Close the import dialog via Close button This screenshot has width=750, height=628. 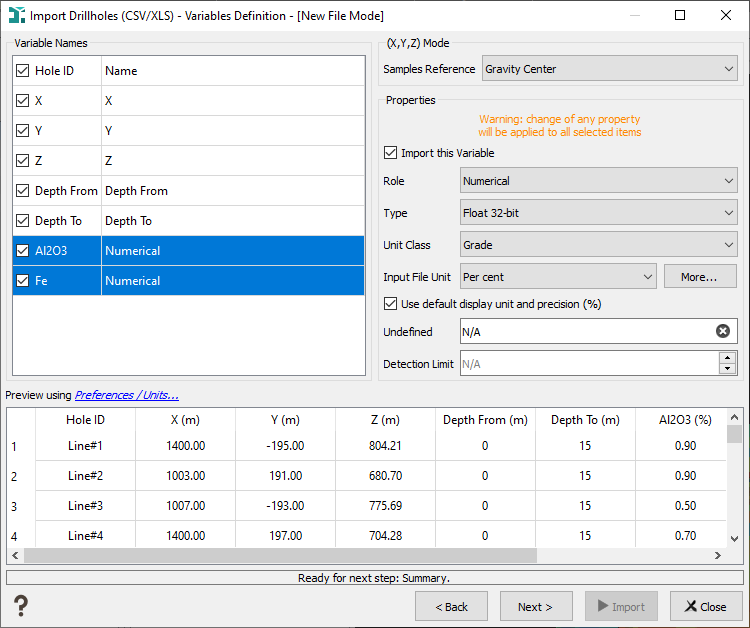click(706, 606)
